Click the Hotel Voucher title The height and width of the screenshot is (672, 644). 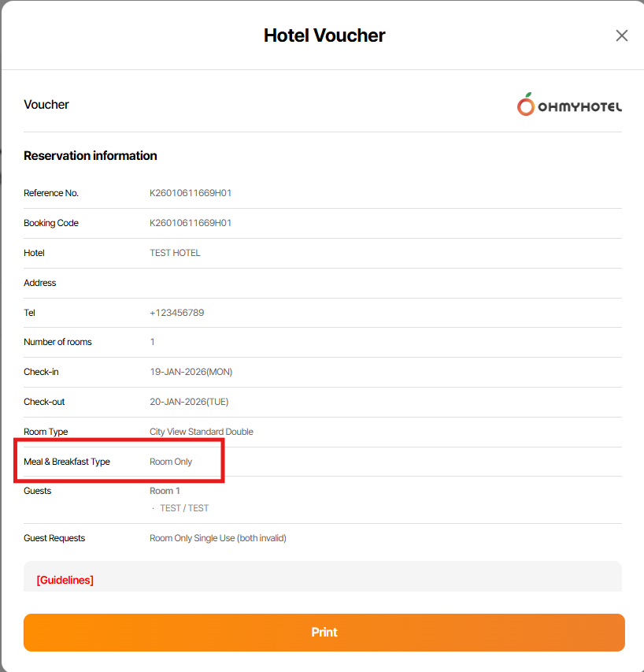[x=324, y=35]
